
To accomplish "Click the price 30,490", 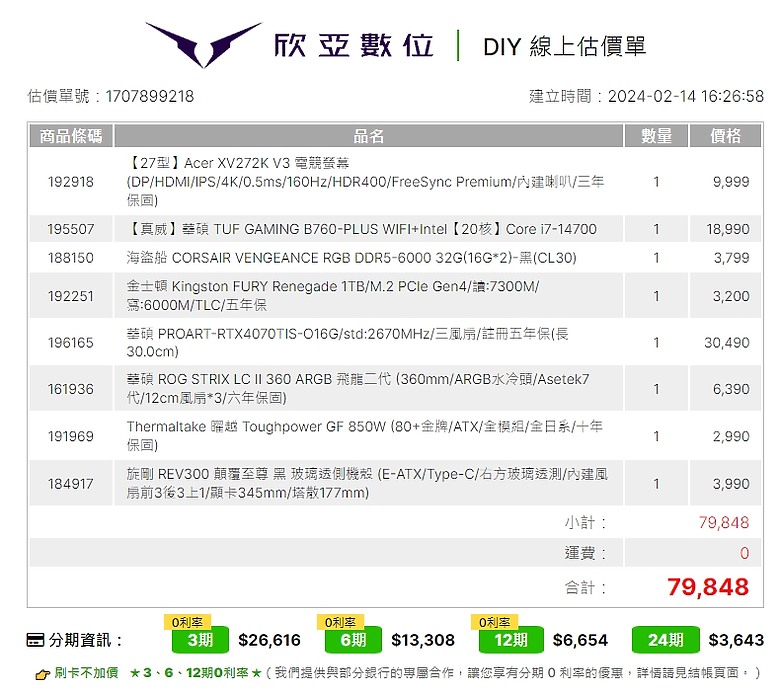I will point(727,343).
